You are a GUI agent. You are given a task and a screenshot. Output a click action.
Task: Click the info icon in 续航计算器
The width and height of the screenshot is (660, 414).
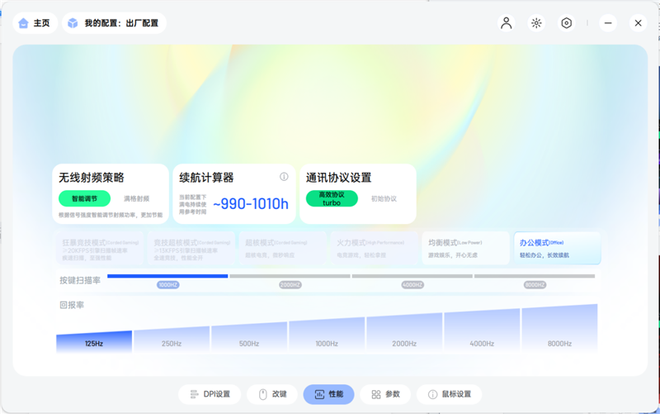pyautogui.click(x=284, y=177)
